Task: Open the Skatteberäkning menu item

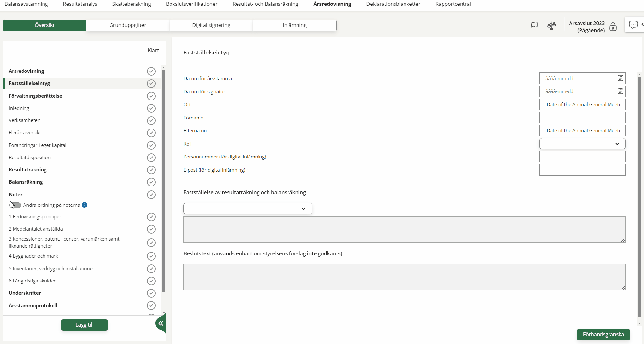Action: [x=132, y=4]
